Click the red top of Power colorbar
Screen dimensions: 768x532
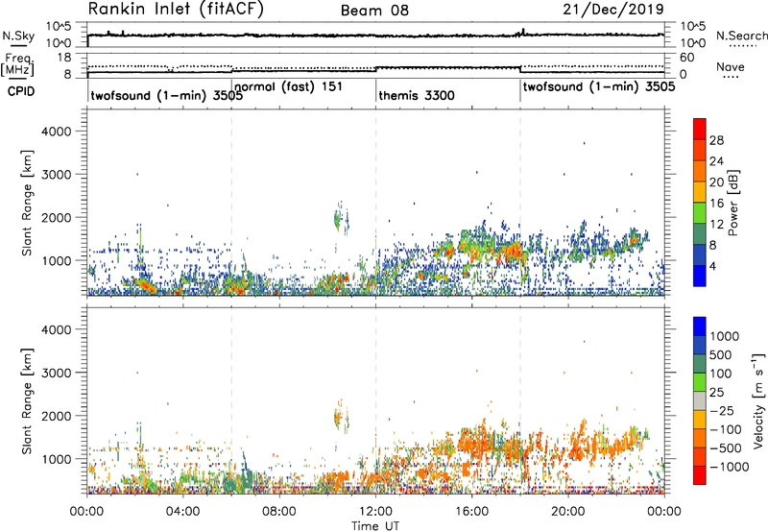[700, 129]
